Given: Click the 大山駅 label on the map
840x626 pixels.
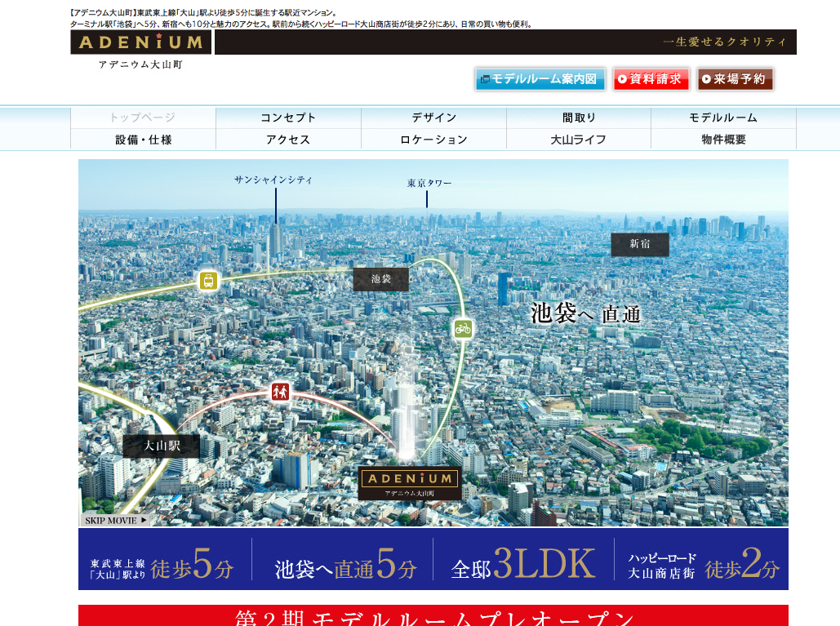Looking at the screenshot, I should click(161, 446).
